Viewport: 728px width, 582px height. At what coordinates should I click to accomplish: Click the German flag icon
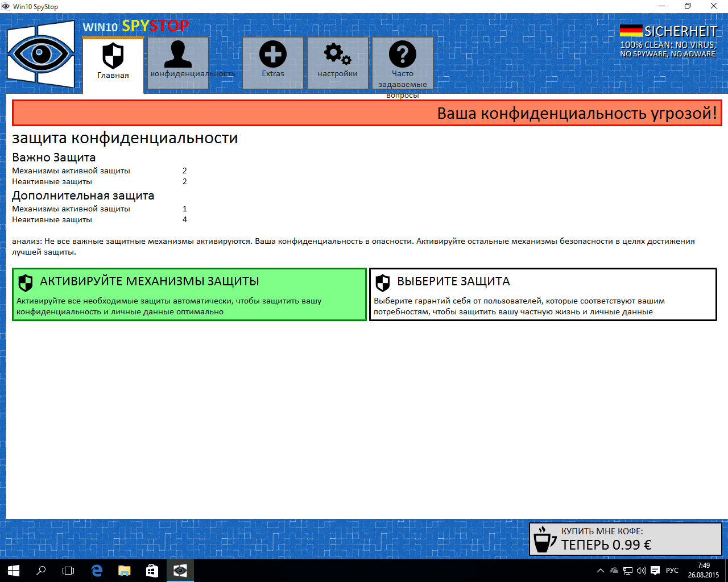pyautogui.click(x=631, y=31)
